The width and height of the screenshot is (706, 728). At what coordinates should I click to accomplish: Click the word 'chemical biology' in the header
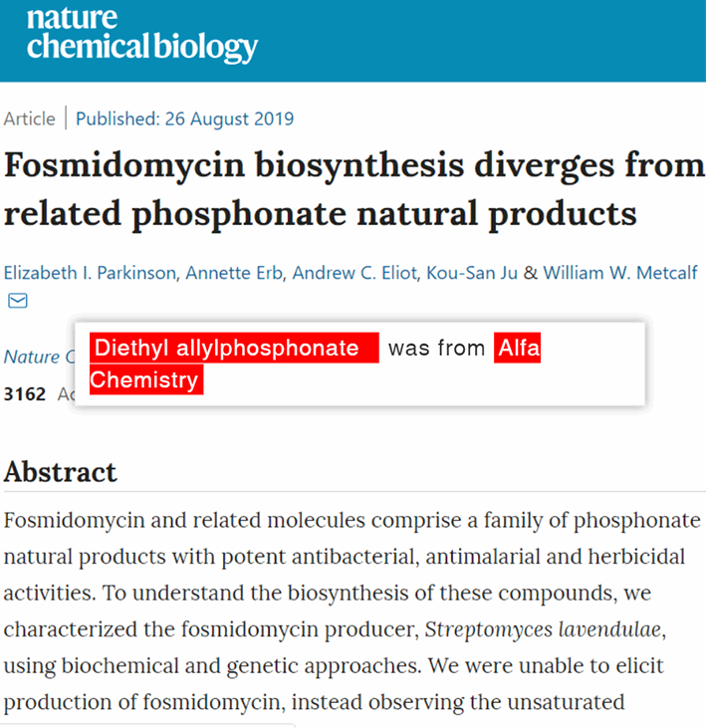[142, 47]
